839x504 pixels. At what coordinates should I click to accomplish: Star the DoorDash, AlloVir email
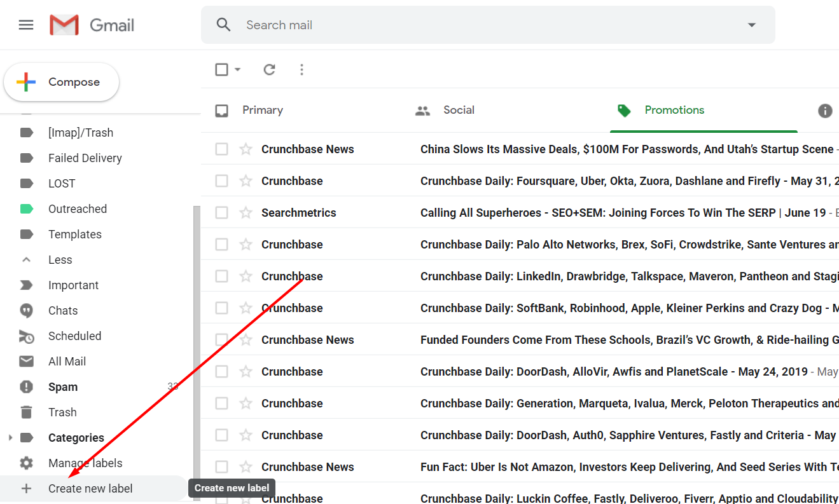point(246,371)
